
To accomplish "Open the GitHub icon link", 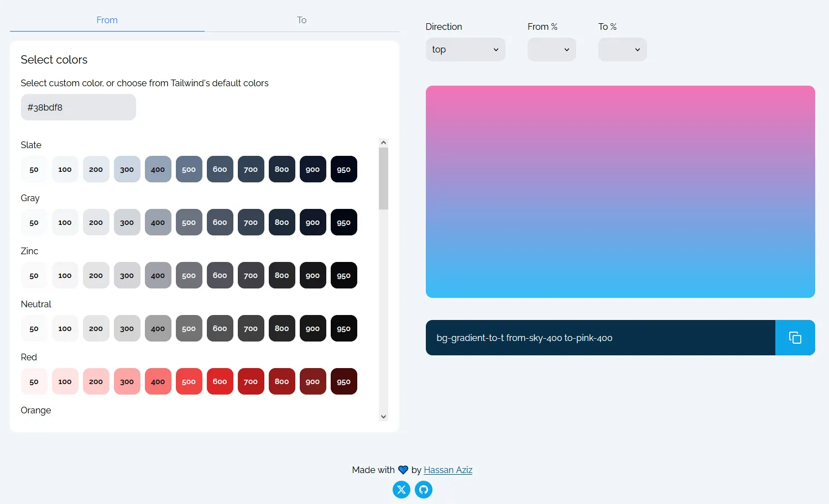I will [x=424, y=490].
